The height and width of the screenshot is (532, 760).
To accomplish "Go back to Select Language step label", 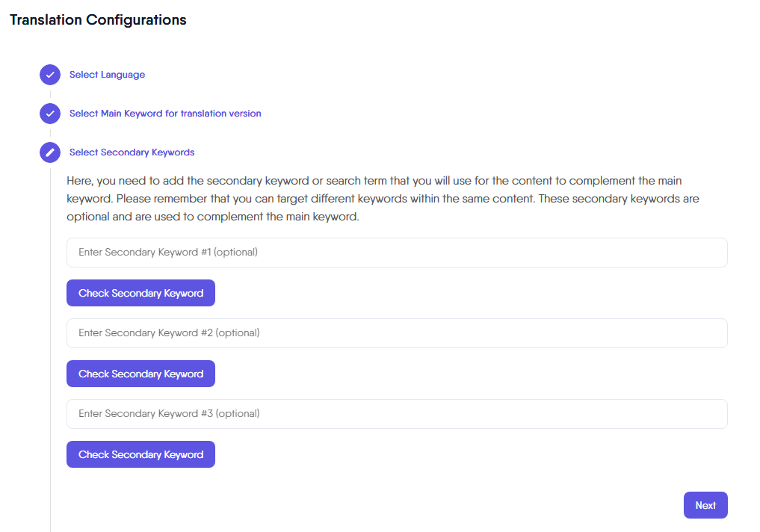I will [x=107, y=75].
